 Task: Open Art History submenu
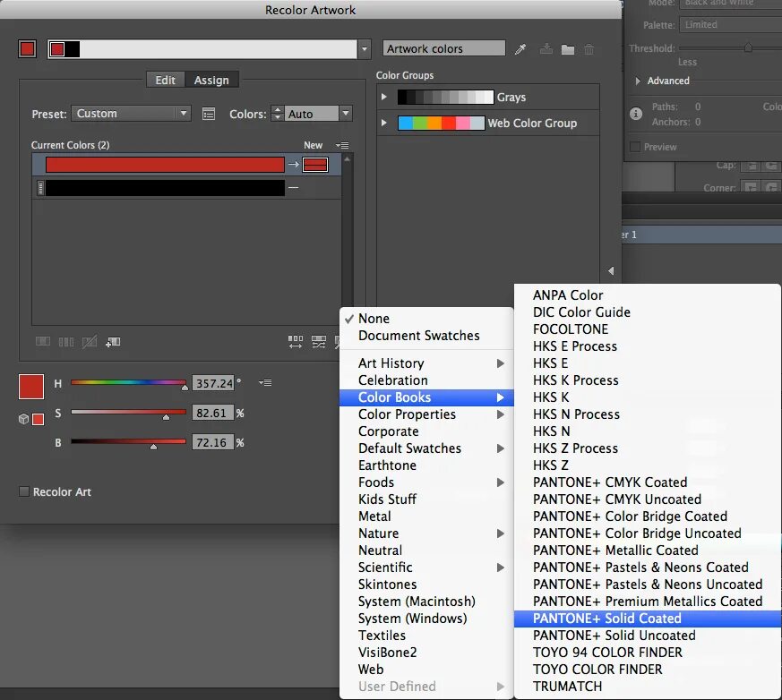click(x=426, y=363)
